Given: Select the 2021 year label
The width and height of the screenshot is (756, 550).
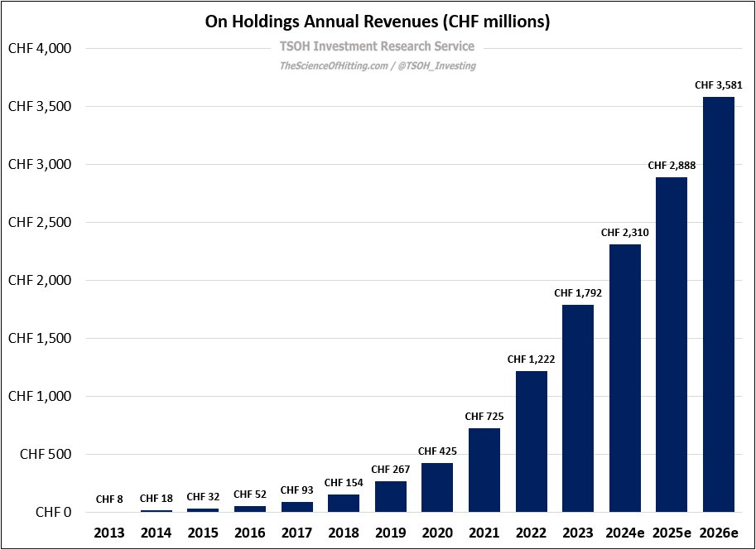Looking at the screenshot, I should (x=484, y=533).
